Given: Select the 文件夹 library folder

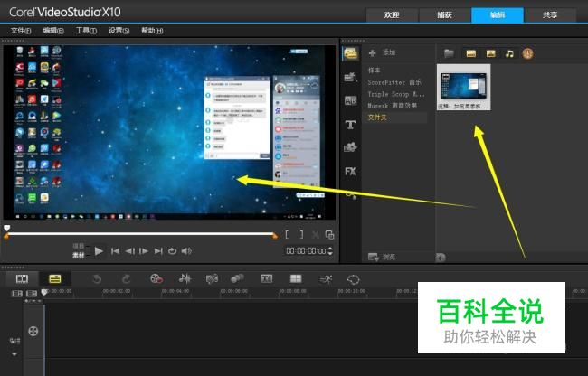Looking at the screenshot, I should point(377,117).
